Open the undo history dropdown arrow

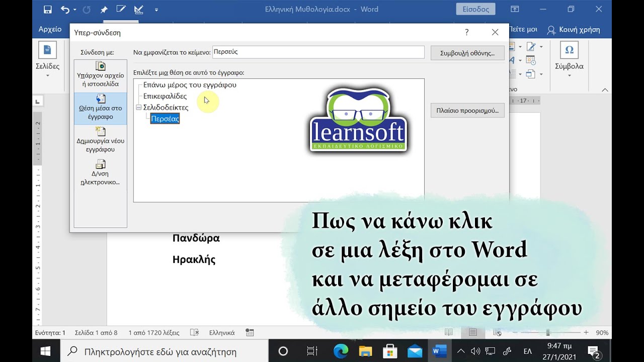coord(75,10)
